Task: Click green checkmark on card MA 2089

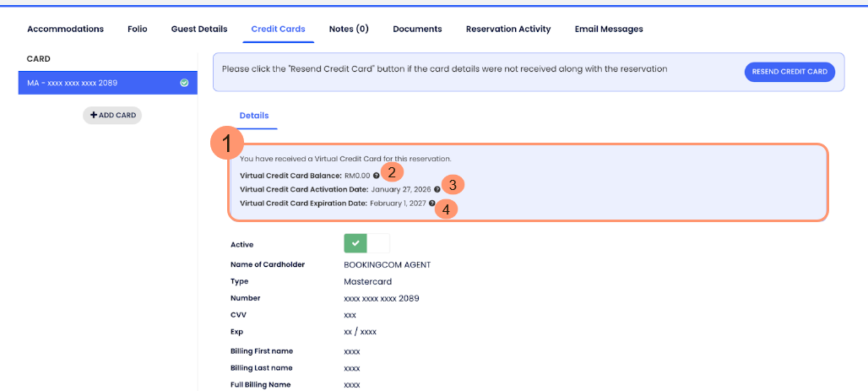Action: (x=184, y=83)
